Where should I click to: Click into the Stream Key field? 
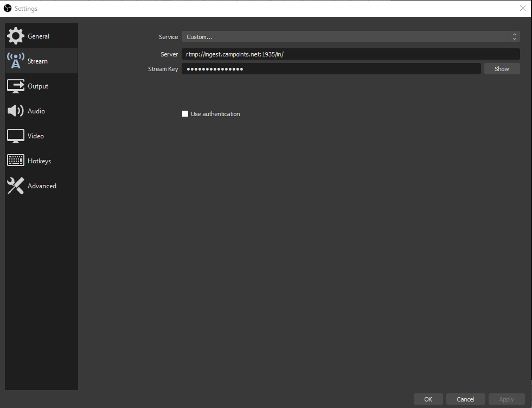[331, 69]
